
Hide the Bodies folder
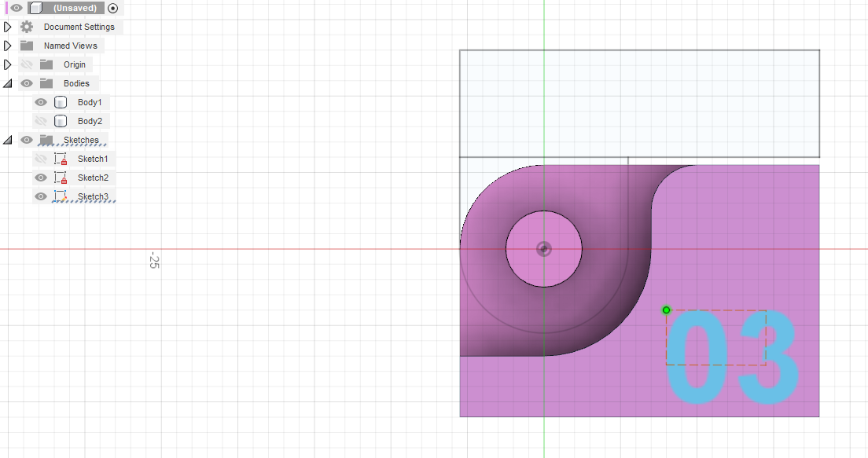click(27, 83)
